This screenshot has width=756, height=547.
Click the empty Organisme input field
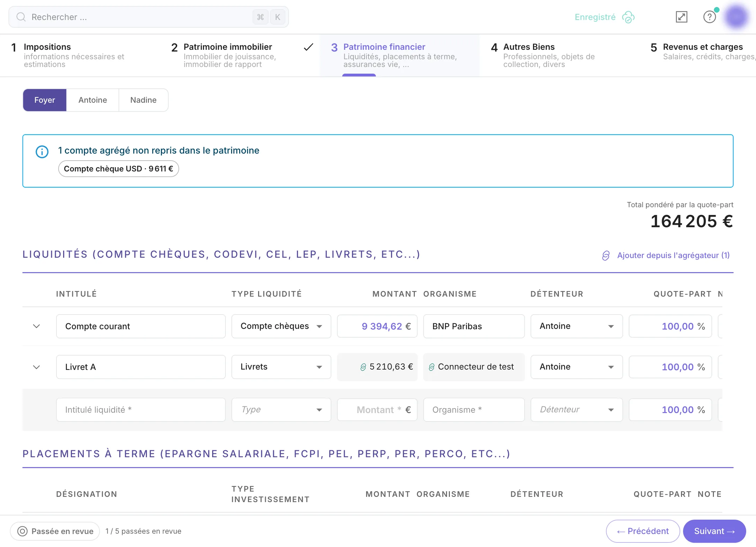[x=474, y=410]
